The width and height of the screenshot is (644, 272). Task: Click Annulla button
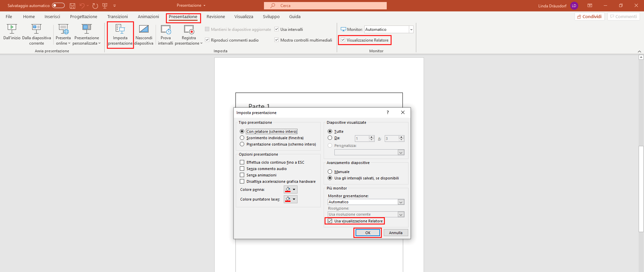tap(396, 233)
